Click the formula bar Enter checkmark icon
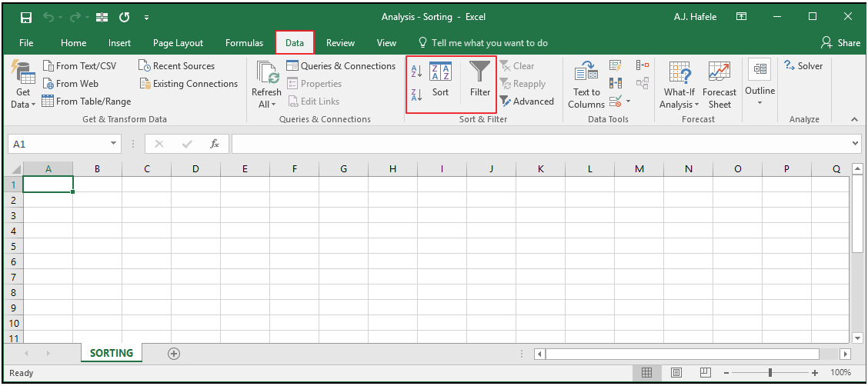The width and height of the screenshot is (868, 386). (x=187, y=144)
